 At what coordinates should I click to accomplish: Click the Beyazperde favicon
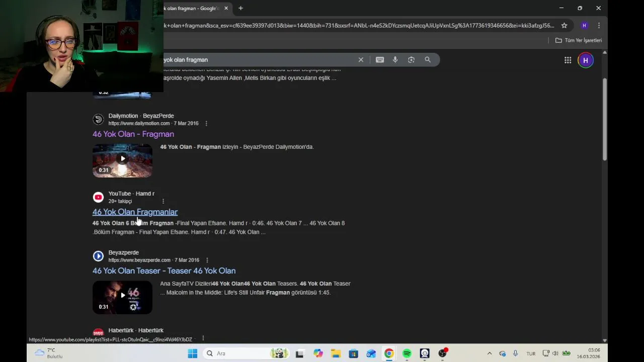(x=98, y=256)
